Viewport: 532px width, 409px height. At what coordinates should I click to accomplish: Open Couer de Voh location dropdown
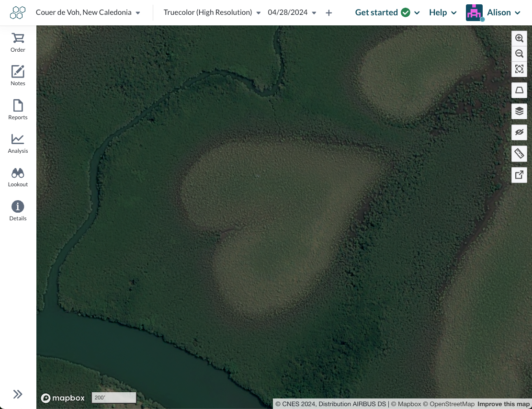[x=88, y=12]
